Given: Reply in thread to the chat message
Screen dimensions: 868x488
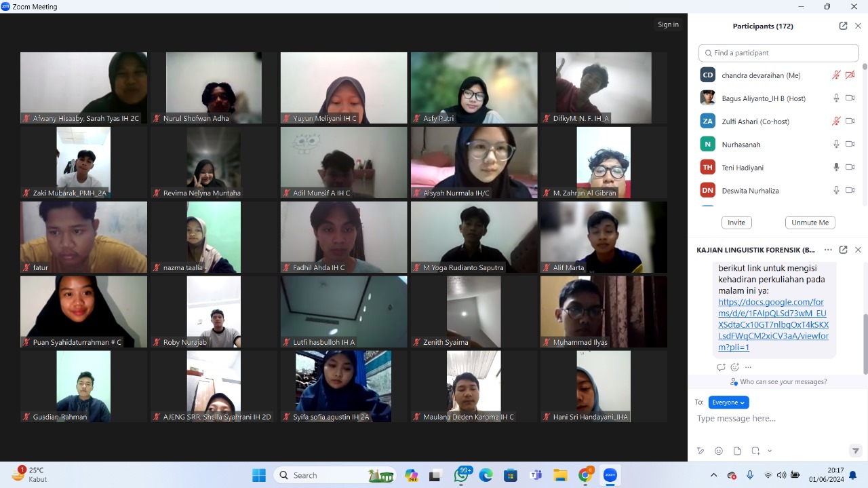Looking at the screenshot, I should [721, 367].
